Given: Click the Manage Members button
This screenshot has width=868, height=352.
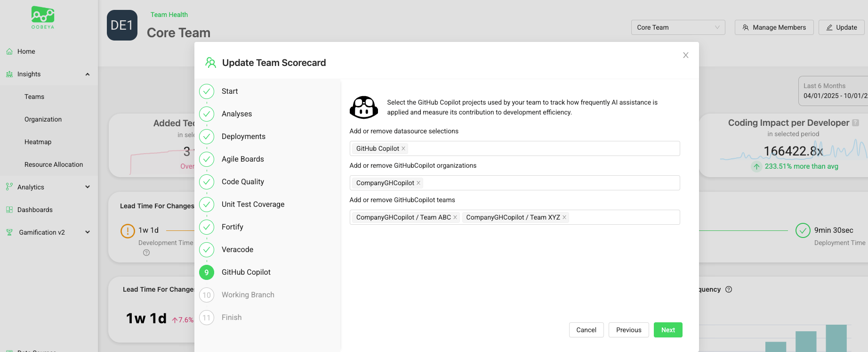Looking at the screenshot, I should click(774, 27).
